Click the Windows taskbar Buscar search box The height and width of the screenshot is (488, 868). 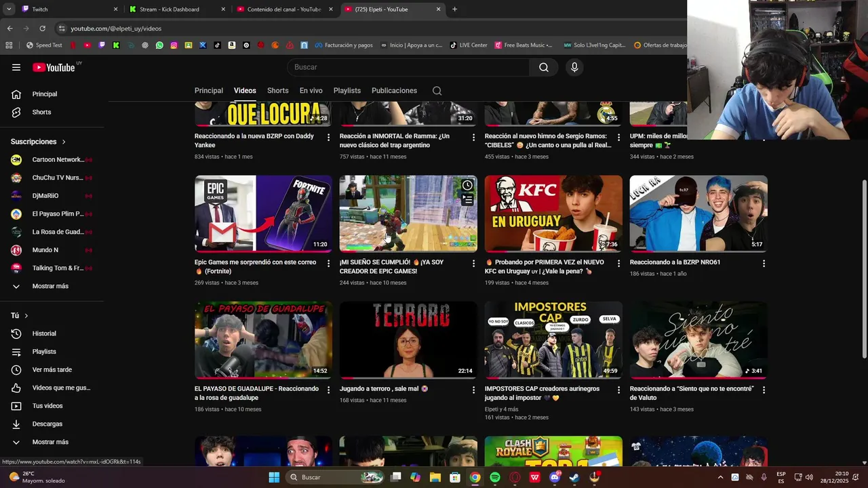[336, 477]
